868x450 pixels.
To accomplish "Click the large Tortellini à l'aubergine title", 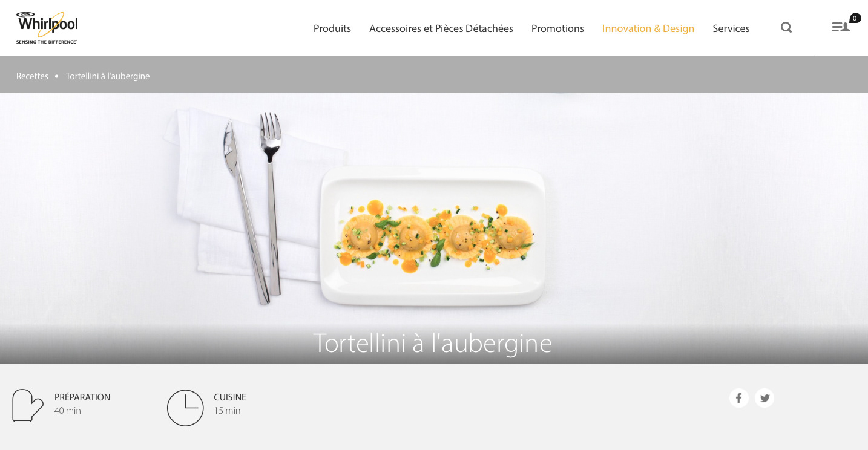I will tap(433, 343).
